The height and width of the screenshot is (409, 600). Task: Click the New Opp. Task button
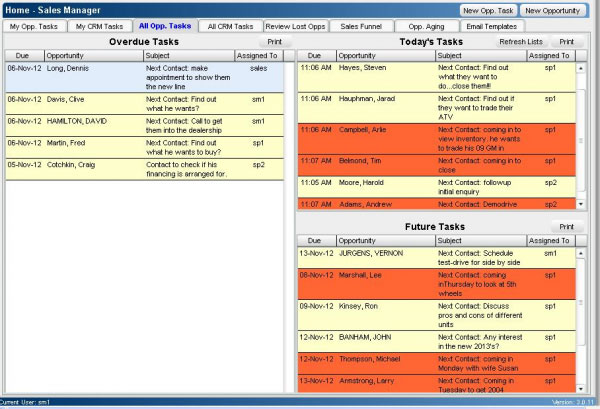pos(487,9)
